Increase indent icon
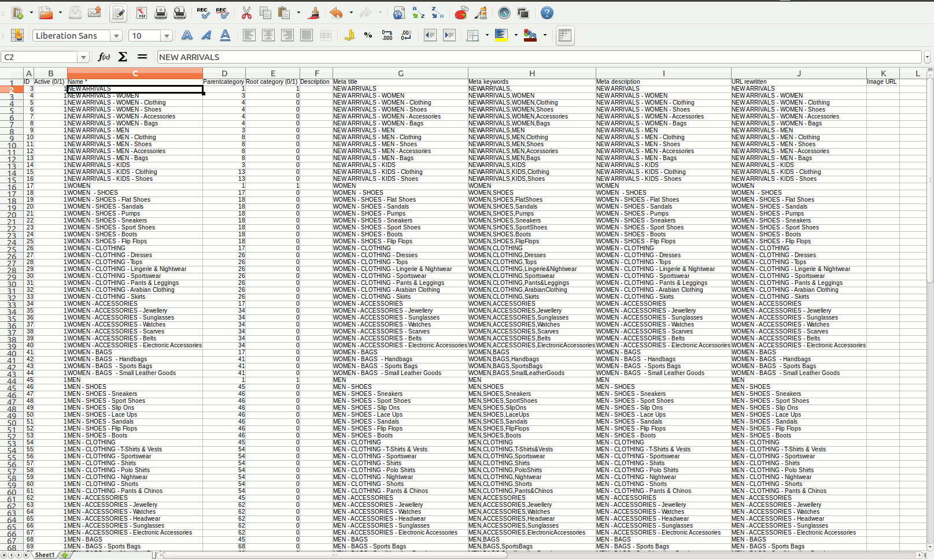The height and width of the screenshot is (560, 934). pyautogui.click(x=449, y=35)
